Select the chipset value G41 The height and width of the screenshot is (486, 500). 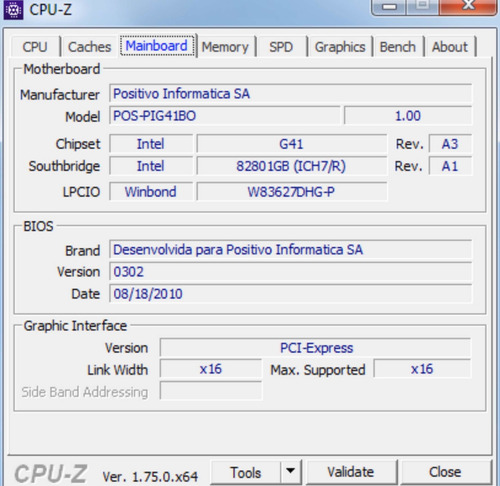click(291, 144)
